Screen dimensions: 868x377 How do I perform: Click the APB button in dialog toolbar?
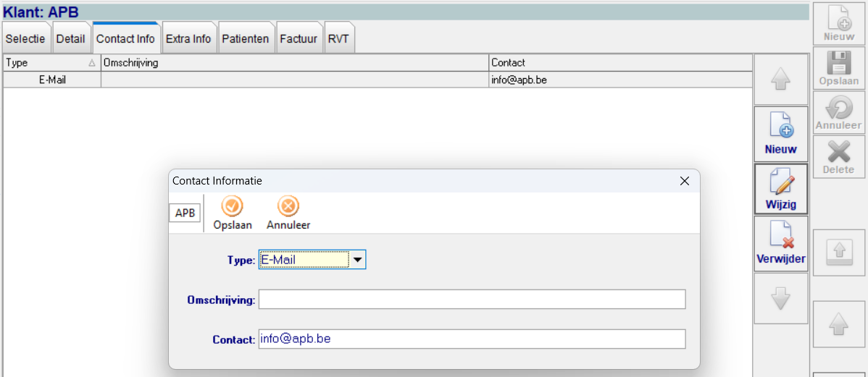click(x=185, y=213)
